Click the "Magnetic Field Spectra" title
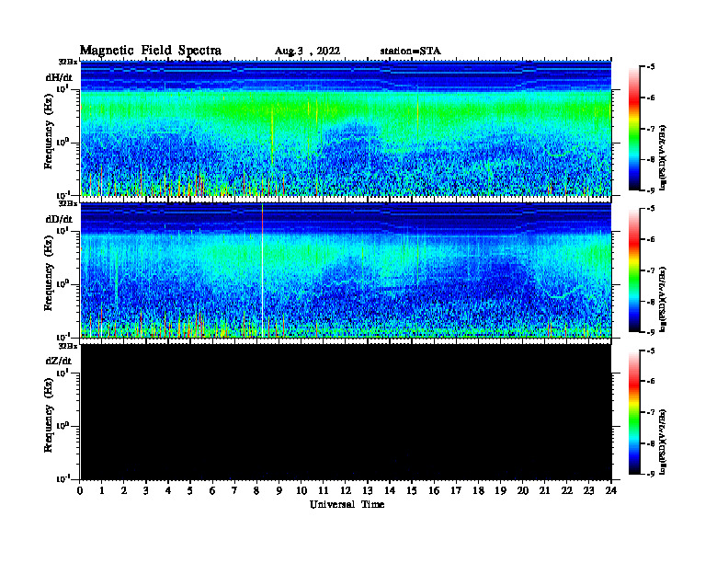Image resolution: width=728 pixels, height=563 pixels. pyautogui.click(x=151, y=51)
